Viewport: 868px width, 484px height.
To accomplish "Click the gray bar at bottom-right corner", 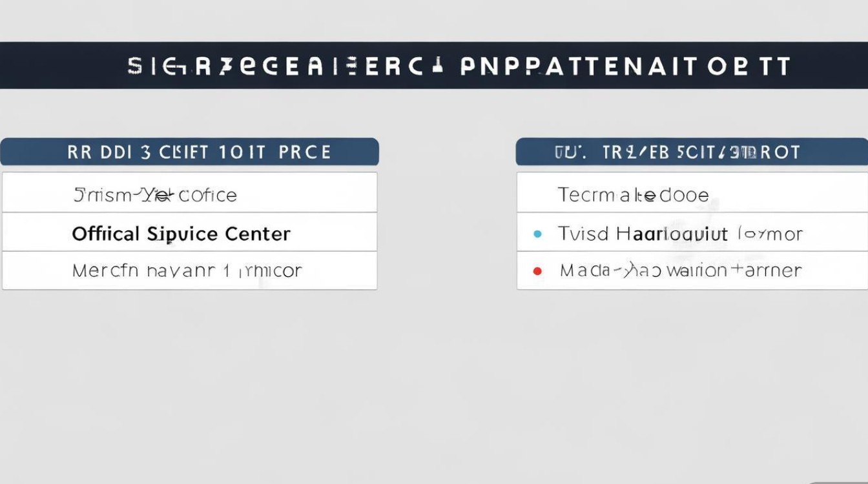I will [840, 481].
